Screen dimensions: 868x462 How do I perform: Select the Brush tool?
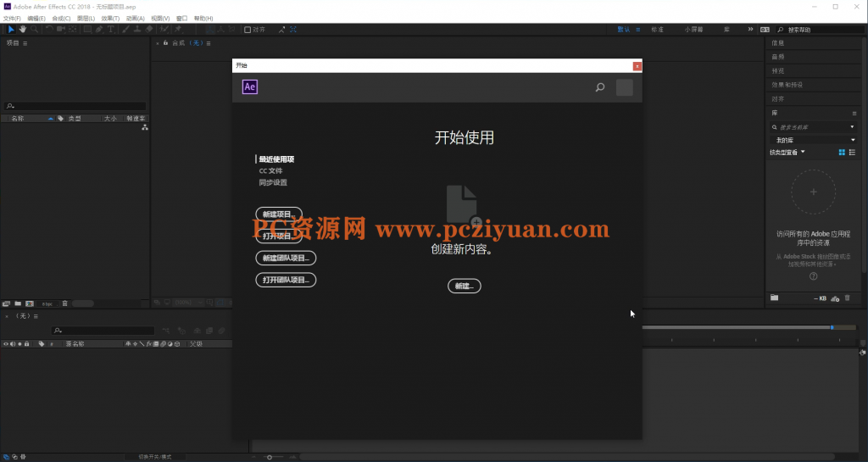pos(125,30)
